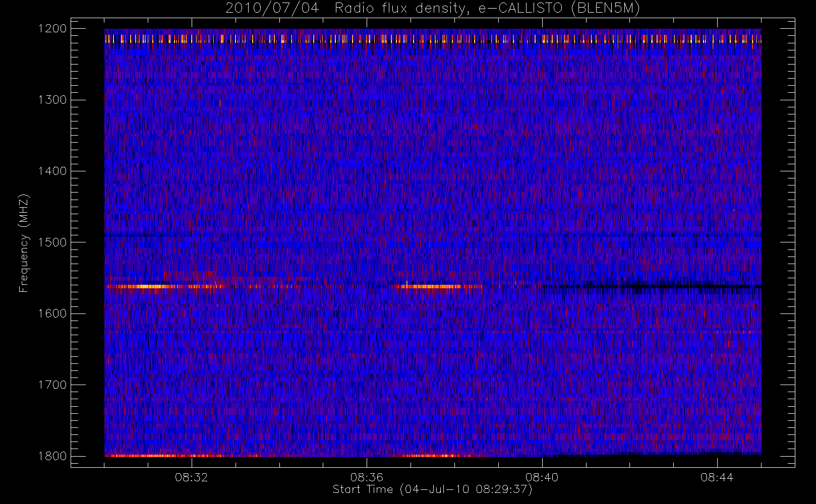Click the 'Frequency (MHZ)' axis label
This screenshot has width=816, height=504.
tap(23, 243)
